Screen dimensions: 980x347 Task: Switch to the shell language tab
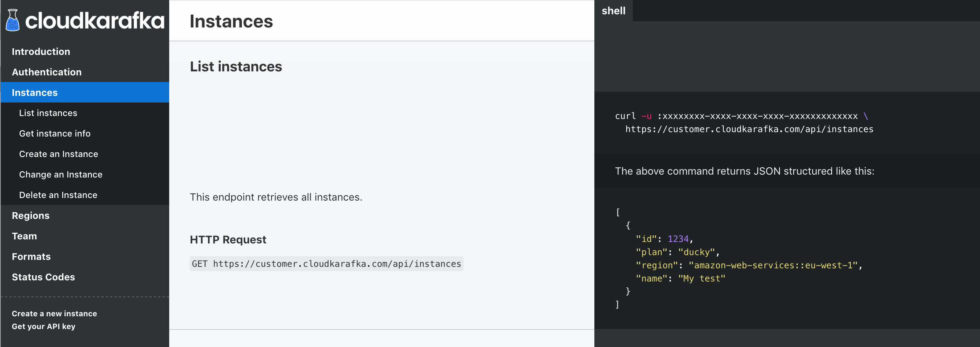pos(613,11)
